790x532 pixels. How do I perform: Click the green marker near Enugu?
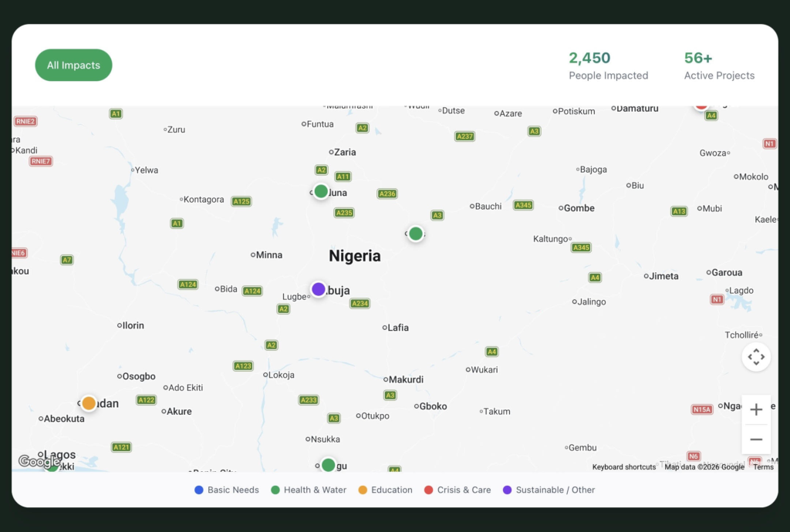coord(328,465)
